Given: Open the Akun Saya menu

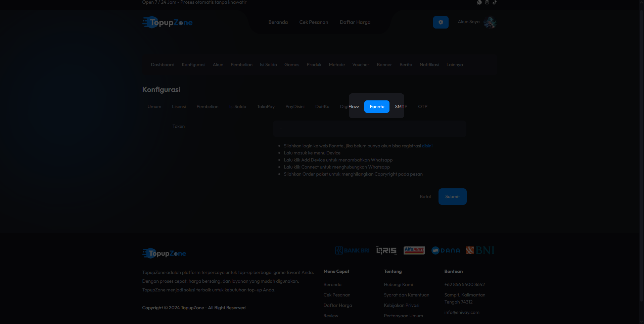Looking at the screenshot, I should point(469,22).
